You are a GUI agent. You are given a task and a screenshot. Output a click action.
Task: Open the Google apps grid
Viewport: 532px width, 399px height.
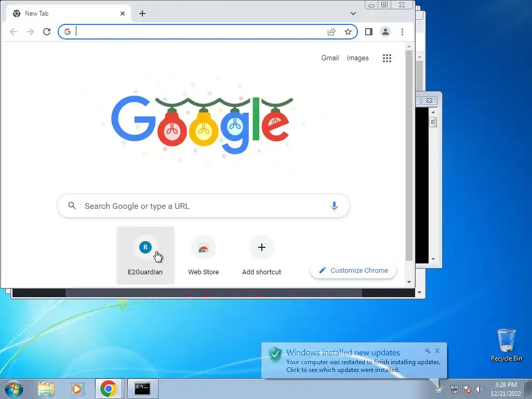(x=387, y=58)
